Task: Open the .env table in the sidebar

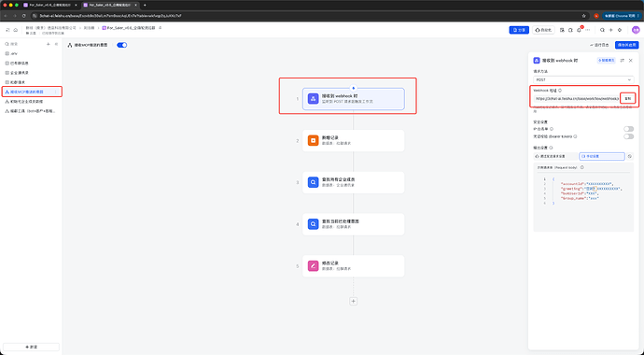Action: [31, 53]
